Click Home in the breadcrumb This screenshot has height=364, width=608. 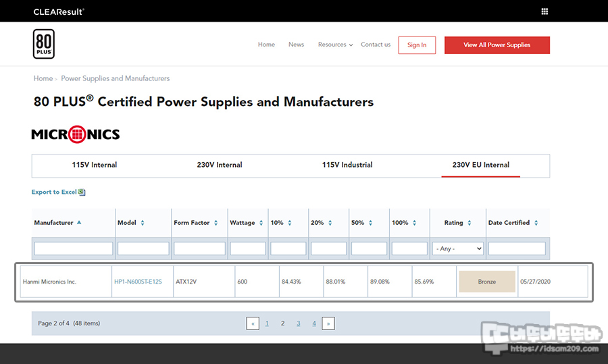click(43, 78)
